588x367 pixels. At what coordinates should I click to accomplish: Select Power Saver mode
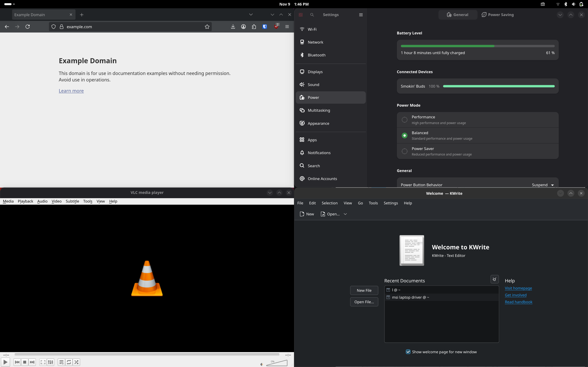[404, 151]
